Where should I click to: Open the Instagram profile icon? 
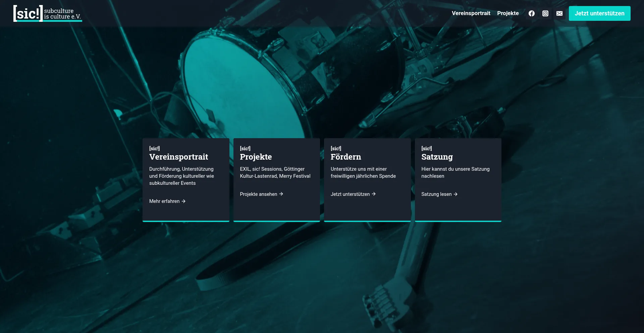pos(545,13)
